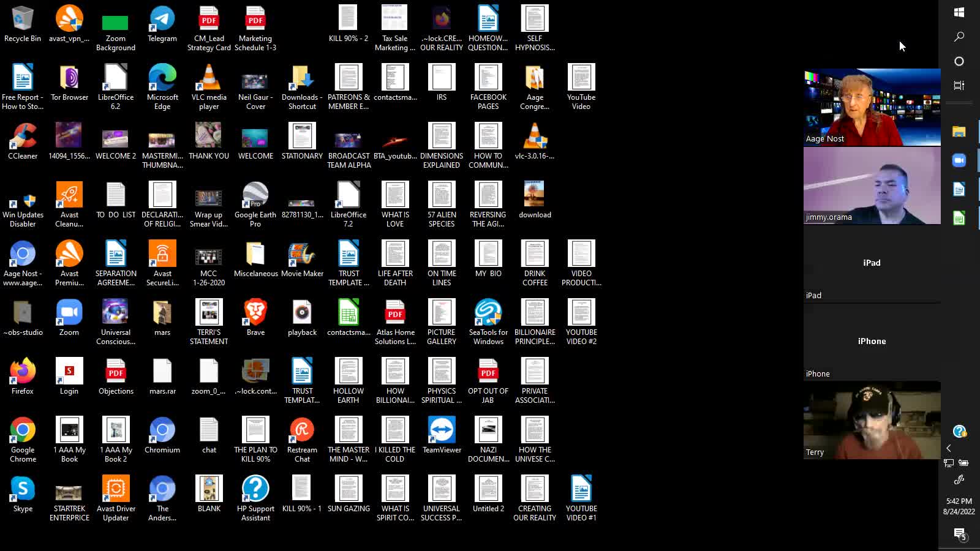Open the download image file

[535, 201]
